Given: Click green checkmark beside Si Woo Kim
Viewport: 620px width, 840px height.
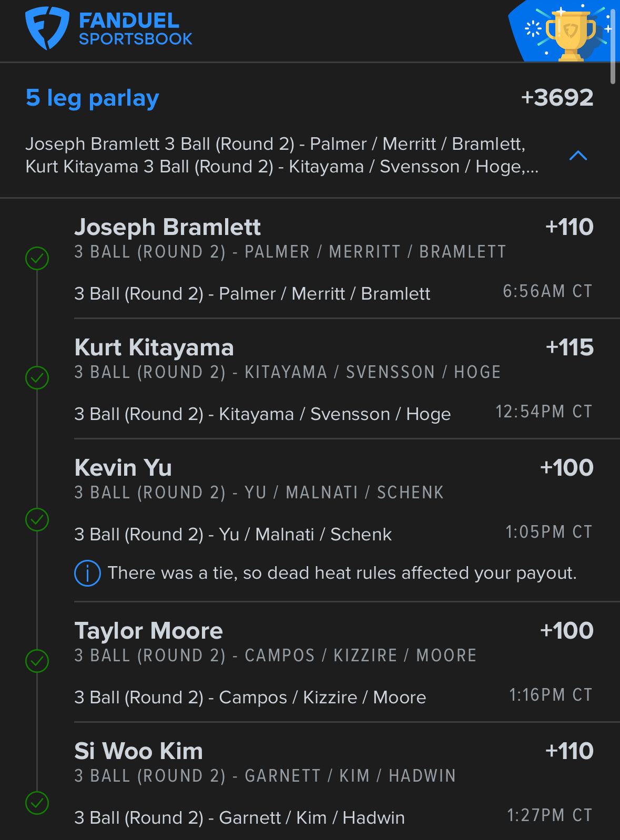Looking at the screenshot, I should click(x=37, y=803).
